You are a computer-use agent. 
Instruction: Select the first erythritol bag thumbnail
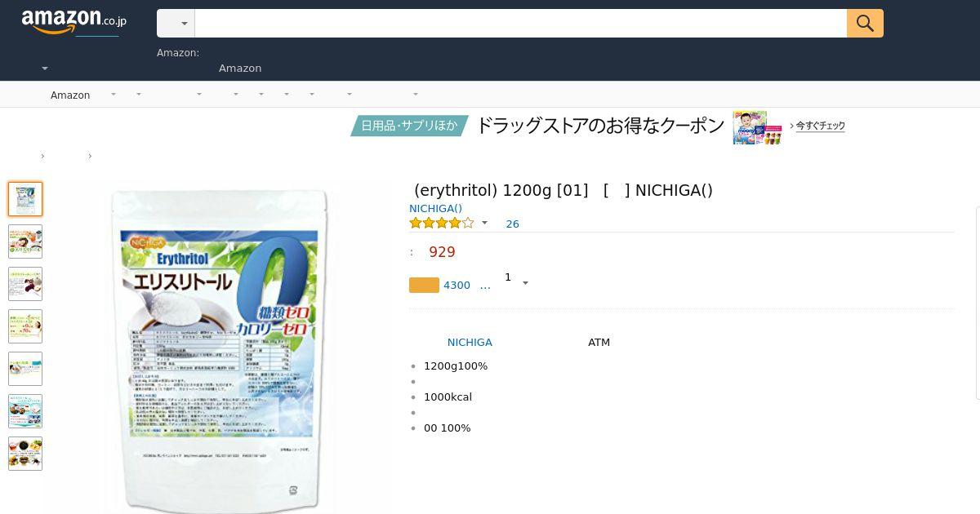pos(25,199)
